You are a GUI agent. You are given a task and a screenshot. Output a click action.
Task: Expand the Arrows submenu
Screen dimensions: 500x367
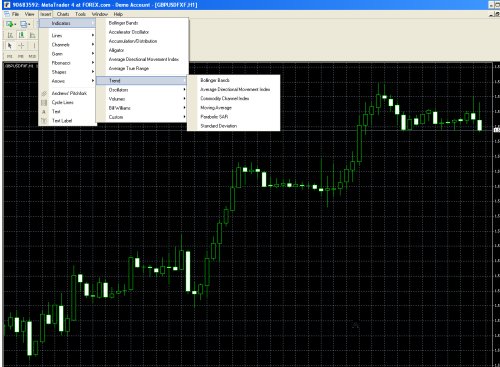pos(68,81)
